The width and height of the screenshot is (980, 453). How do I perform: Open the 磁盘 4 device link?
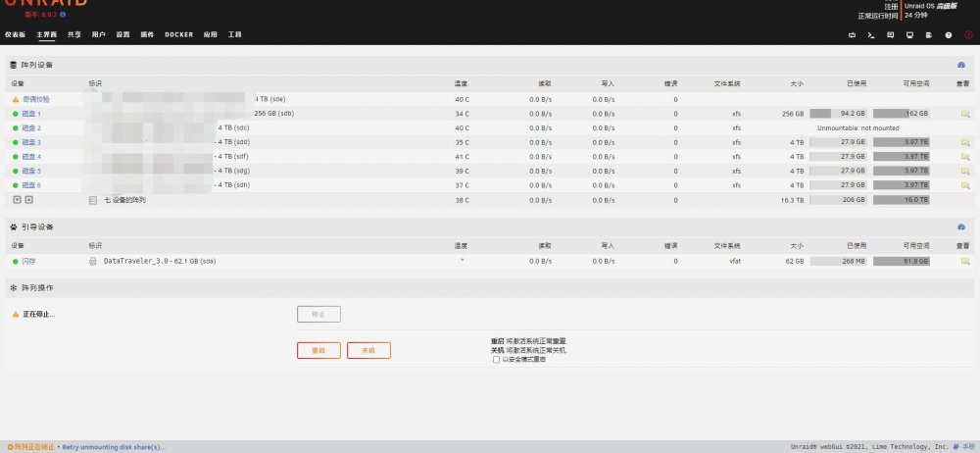(31, 157)
